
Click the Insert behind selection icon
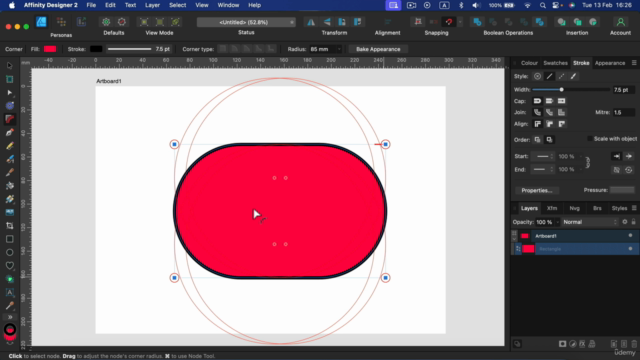tap(562, 22)
